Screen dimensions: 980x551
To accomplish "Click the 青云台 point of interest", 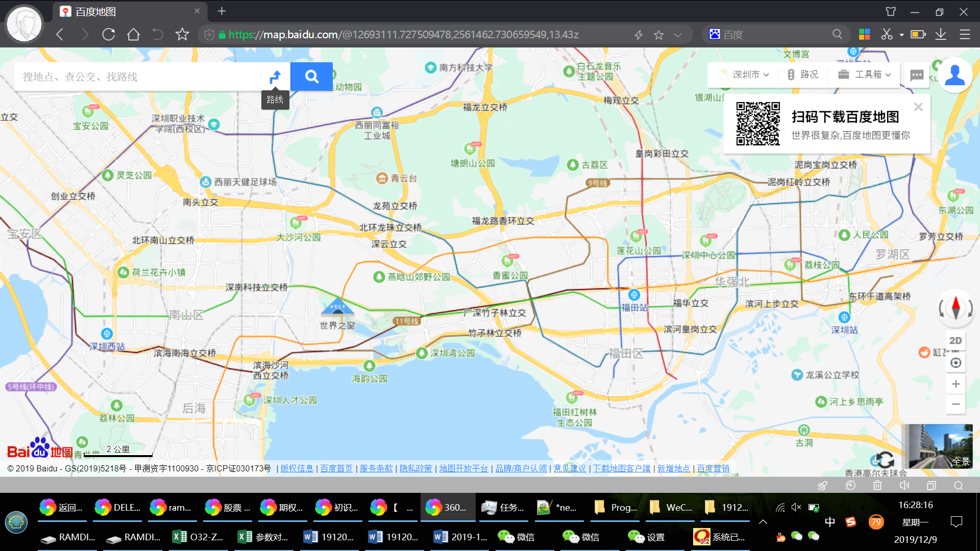I will pyautogui.click(x=382, y=178).
